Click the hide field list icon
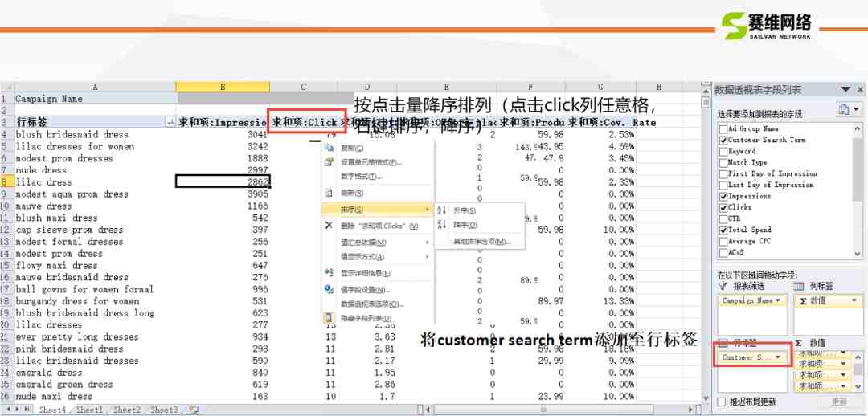 329,318
